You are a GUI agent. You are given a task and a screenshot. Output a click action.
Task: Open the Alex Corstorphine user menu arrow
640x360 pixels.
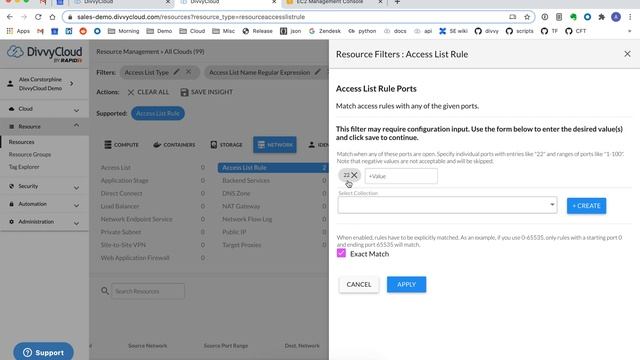(72, 84)
